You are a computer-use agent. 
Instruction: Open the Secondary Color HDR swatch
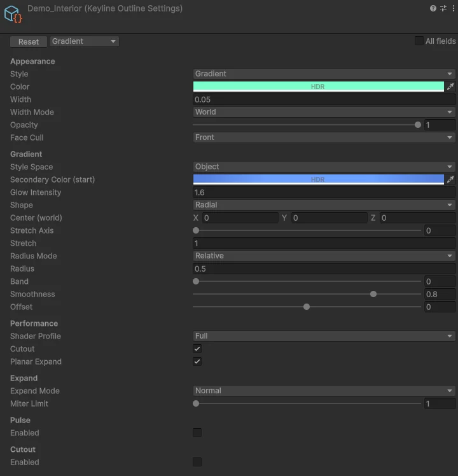[319, 179]
